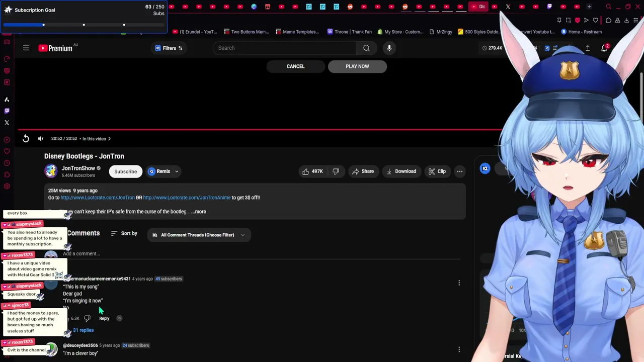644x362 pixels.
Task: Click the YouTube search field
Action: [x=284, y=48]
